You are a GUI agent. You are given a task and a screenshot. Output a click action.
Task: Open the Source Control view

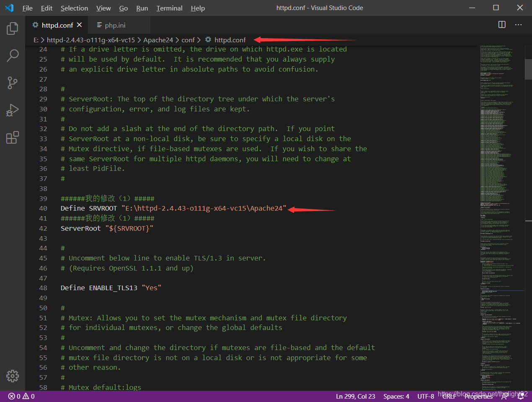click(13, 82)
